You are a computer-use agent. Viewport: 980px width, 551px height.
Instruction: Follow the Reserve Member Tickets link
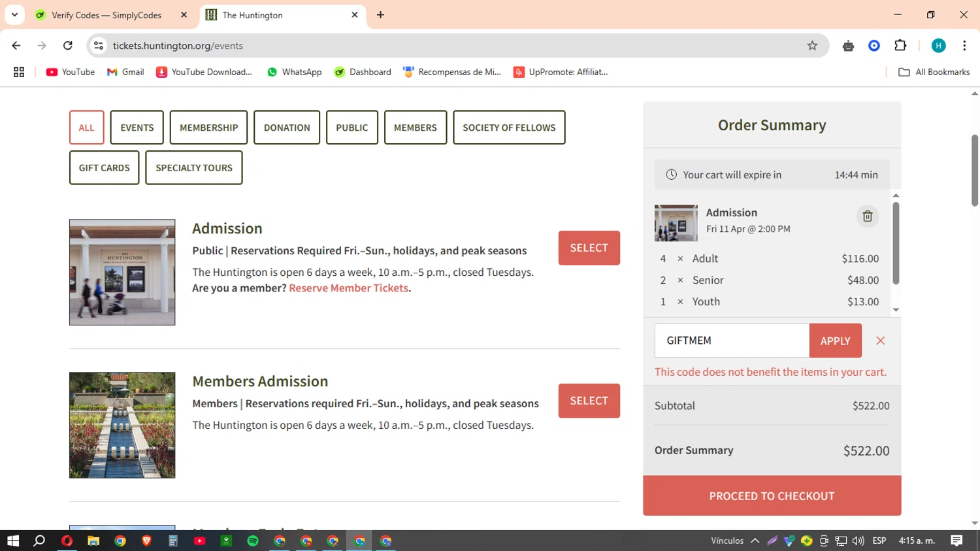(x=349, y=288)
